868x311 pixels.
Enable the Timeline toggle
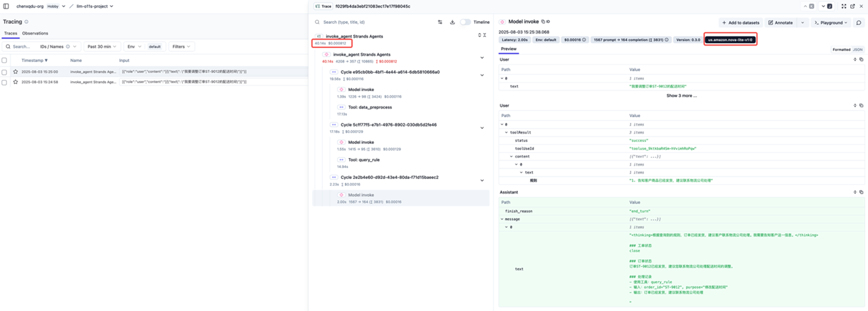(x=465, y=22)
